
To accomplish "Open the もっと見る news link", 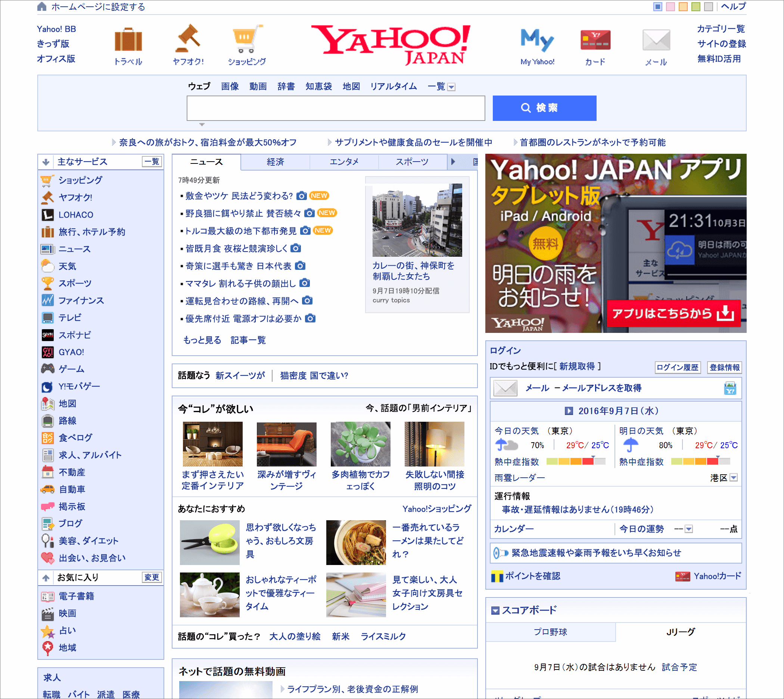I will [202, 340].
